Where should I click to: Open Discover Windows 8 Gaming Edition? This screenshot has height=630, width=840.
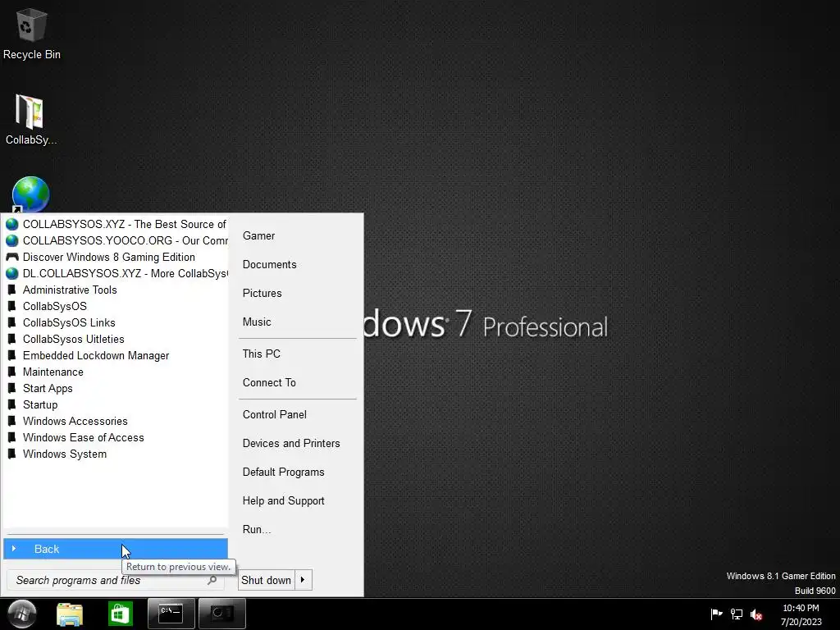116,257
